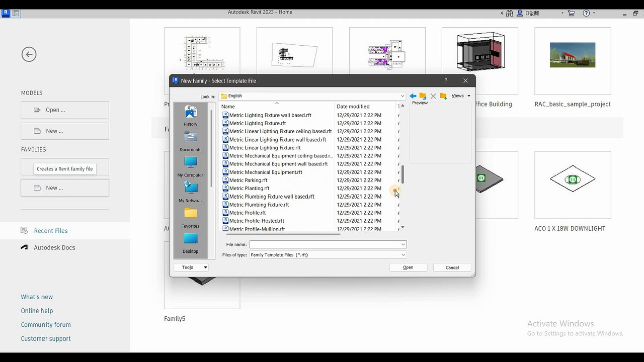Click the file list scroll down arrow

tap(403, 228)
